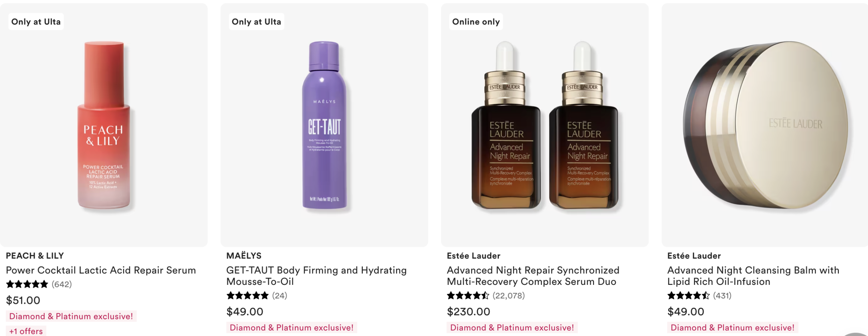The image size is (868, 336).
Task: Click the GET-TAUT Body Firming Mousse-To-Oil title
Action: pyautogui.click(x=316, y=276)
